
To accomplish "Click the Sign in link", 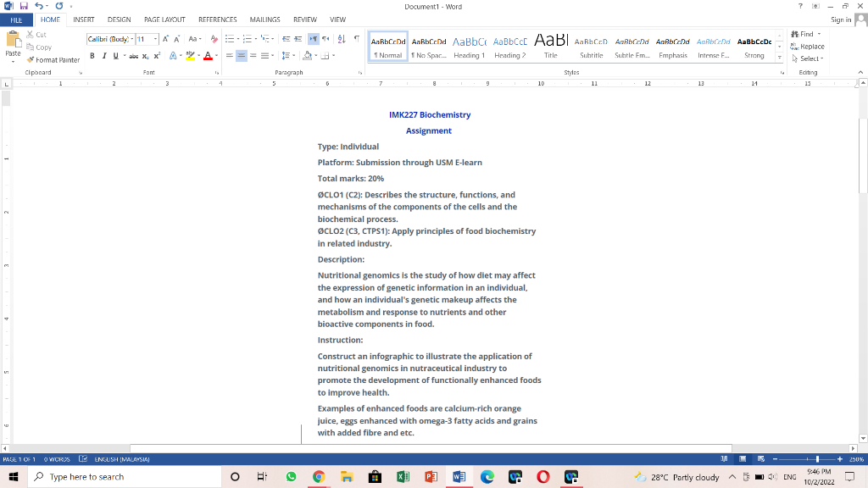I will click(x=841, y=20).
